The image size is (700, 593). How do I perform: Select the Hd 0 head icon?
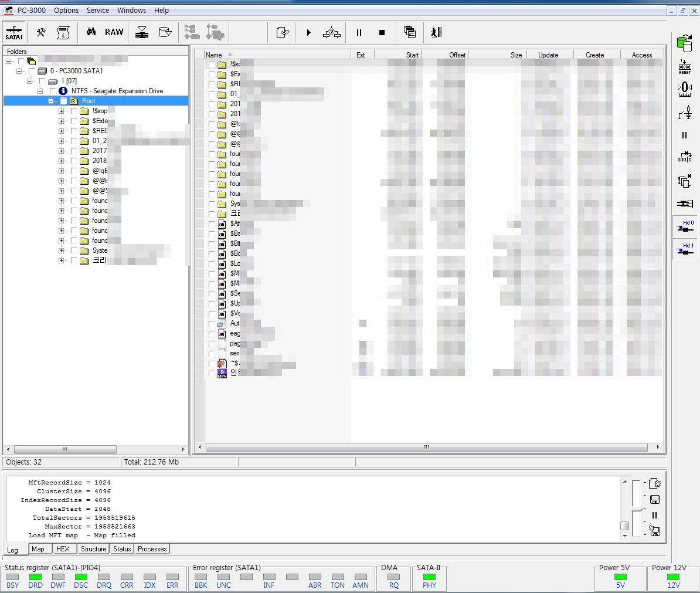tap(684, 226)
